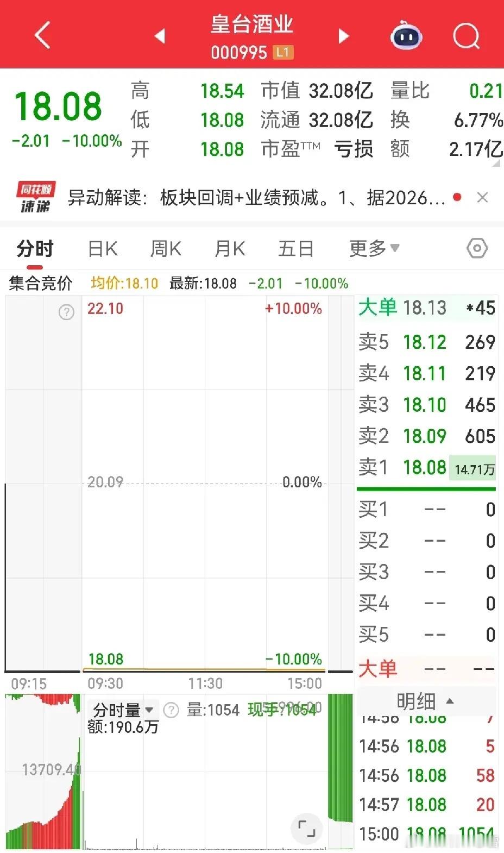This screenshot has height=853, width=504.
Task: Select 卖2 order at 18.09
Action: (426, 436)
